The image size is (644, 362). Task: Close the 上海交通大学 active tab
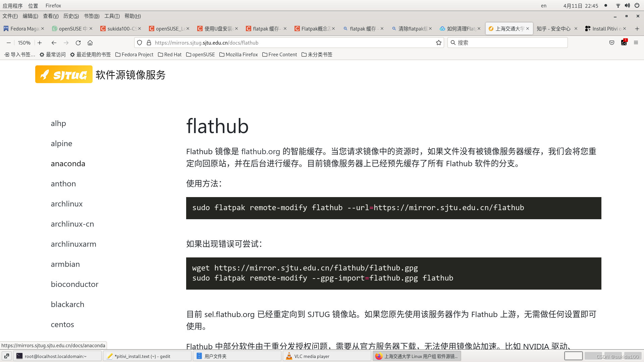[x=528, y=28]
